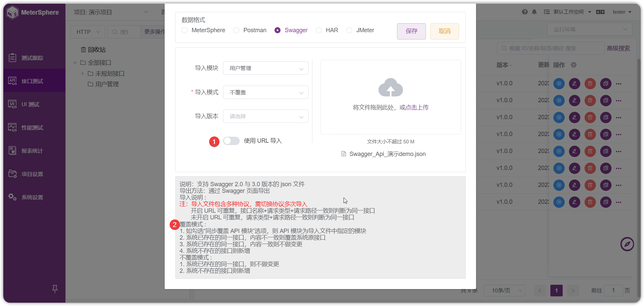Click the run icon in the last row

tap(559, 202)
